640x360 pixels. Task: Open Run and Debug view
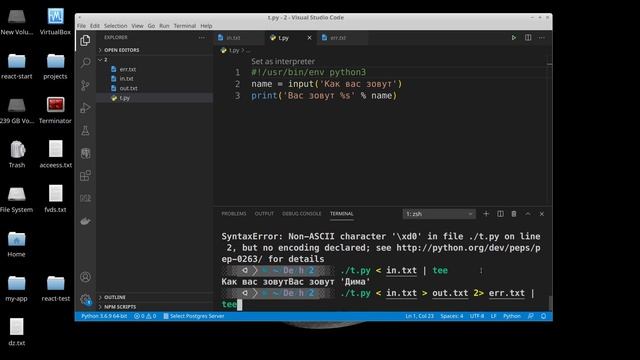(85, 108)
